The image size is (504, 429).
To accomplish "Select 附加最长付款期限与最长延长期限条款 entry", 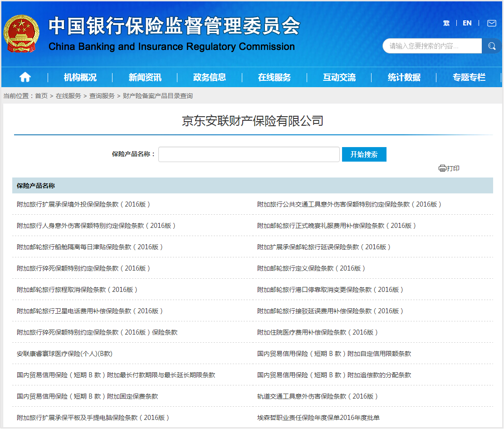I will click(x=116, y=375).
